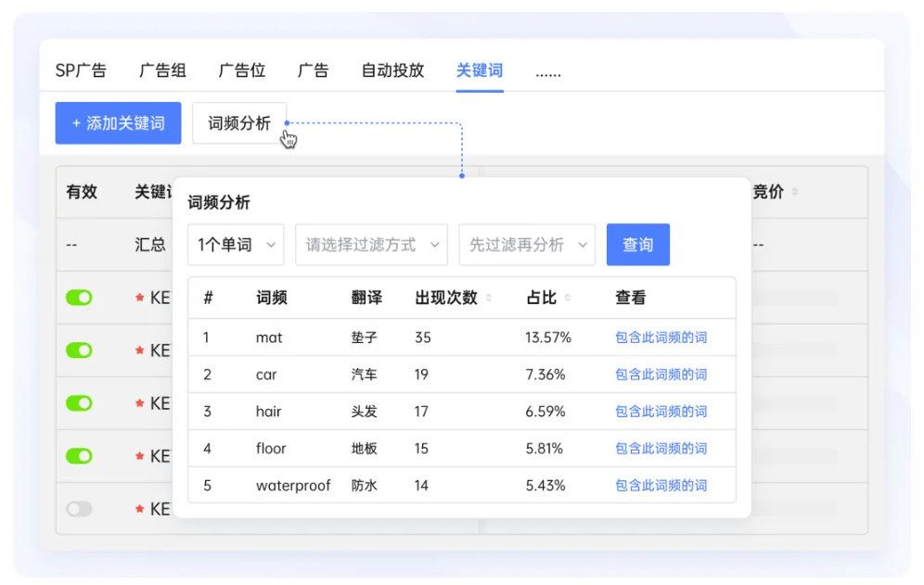Image resolution: width=924 pixels, height=585 pixels.
Task: Click the word waterproof cell
Action: pyautogui.click(x=293, y=486)
